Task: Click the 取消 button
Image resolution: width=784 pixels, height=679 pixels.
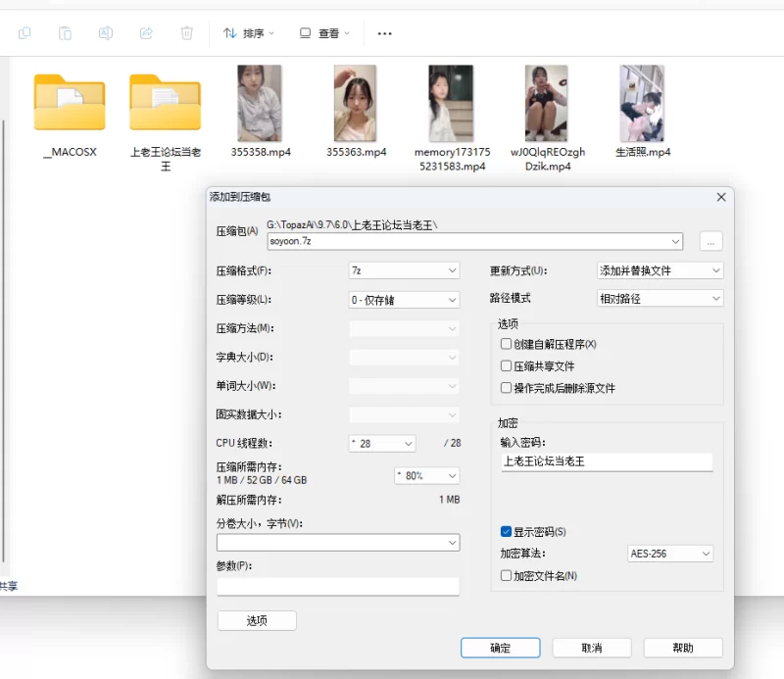Action: (x=591, y=648)
